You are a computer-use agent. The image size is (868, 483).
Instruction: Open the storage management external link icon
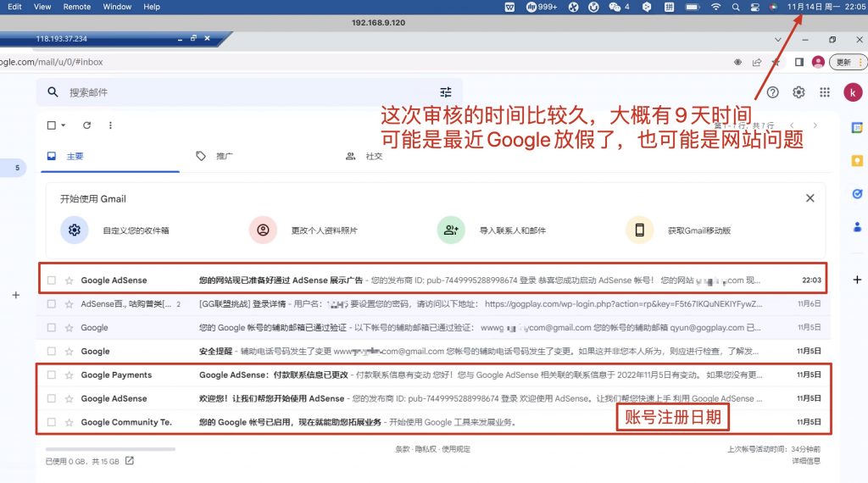[x=130, y=460]
